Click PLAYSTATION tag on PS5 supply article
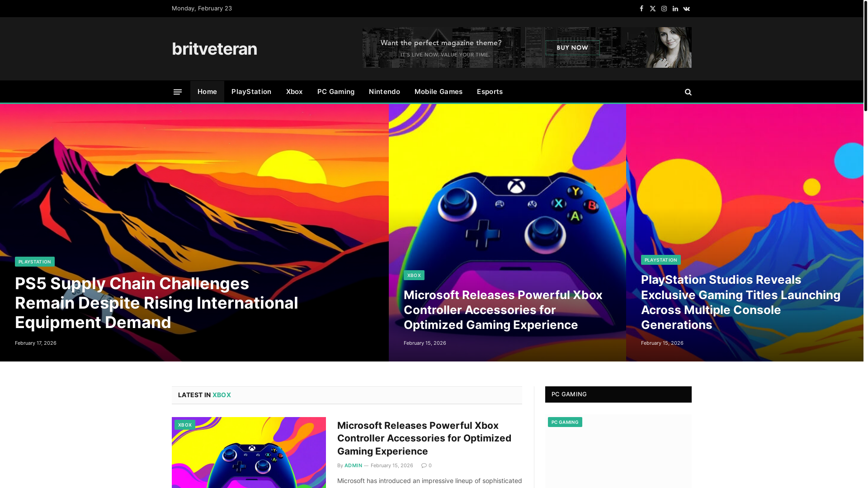 tap(35, 262)
